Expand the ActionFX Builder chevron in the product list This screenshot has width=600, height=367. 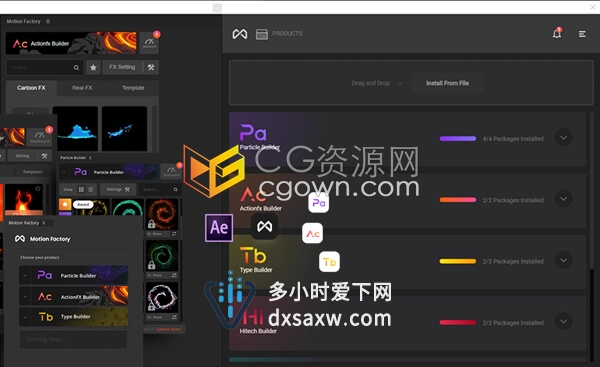pos(25,296)
